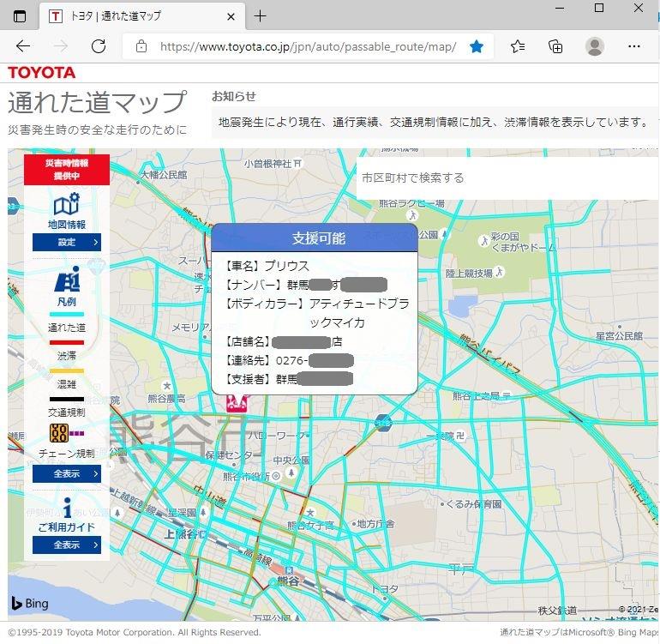Viewport: 660px width, 644px height.
Task: Click the 熊谷 station icon on map
Action: tap(289, 570)
